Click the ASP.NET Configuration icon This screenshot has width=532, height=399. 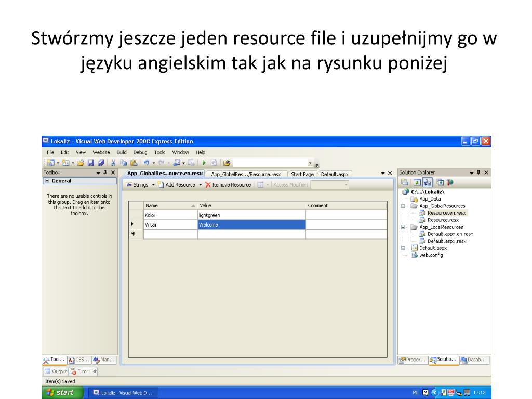(450, 182)
